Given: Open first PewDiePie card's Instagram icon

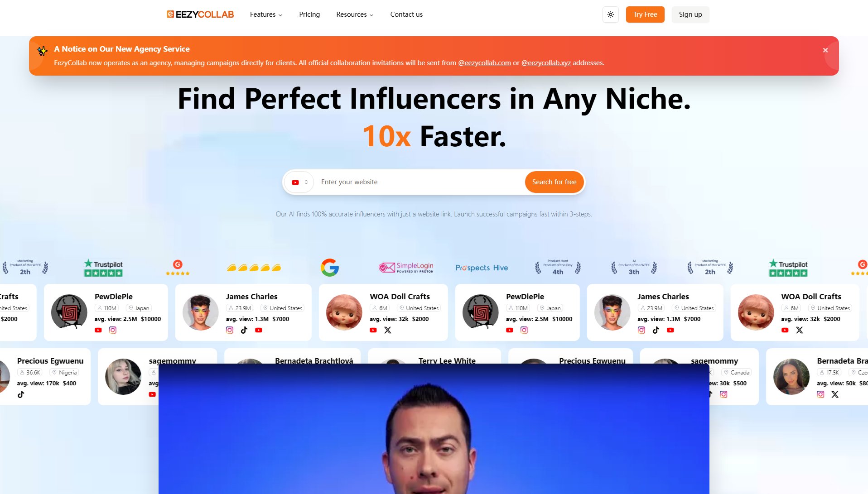Looking at the screenshot, I should (113, 330).
